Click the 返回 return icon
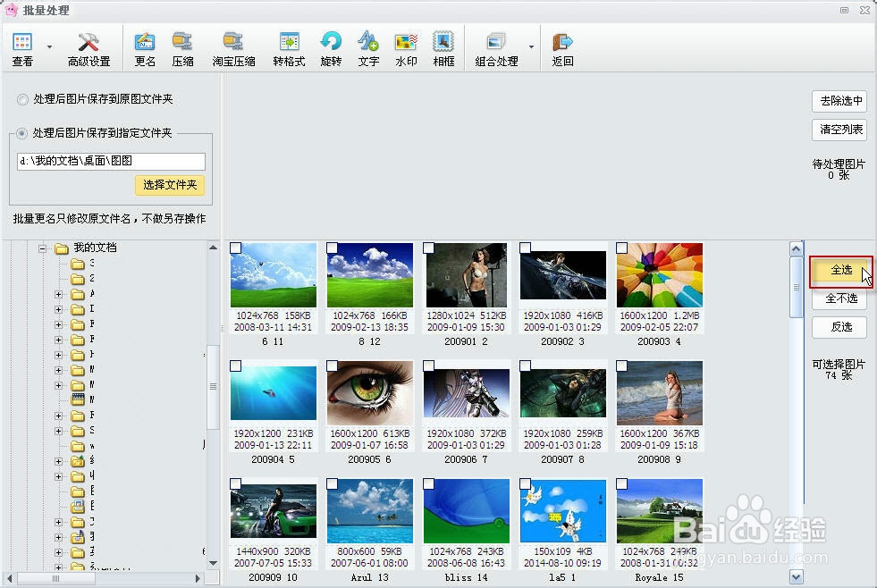 pos(561,47)
